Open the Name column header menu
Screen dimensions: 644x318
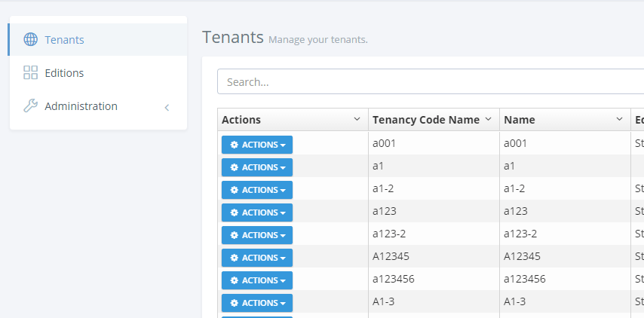coord(619,119)
